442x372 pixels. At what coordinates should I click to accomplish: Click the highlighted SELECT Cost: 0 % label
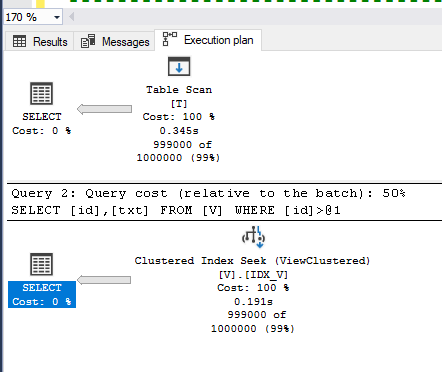point(42,295)
